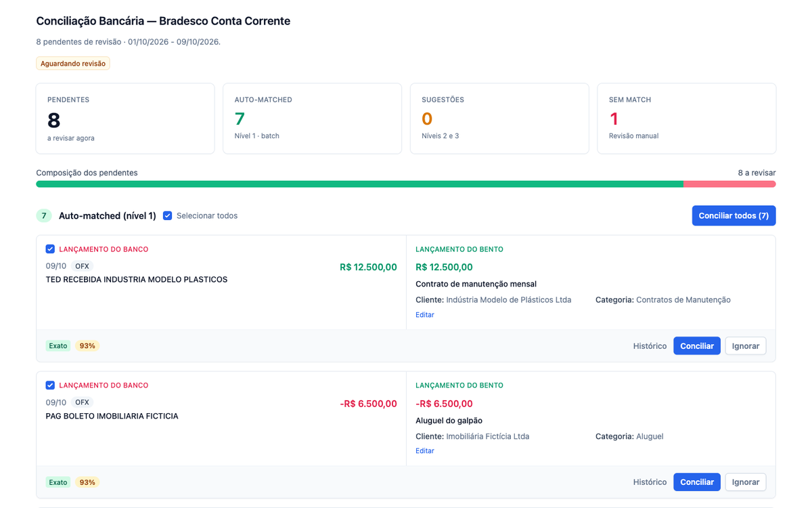Open Histórico for the PAG BOLETO entry
Screen dimensions: 812x508
650,482
